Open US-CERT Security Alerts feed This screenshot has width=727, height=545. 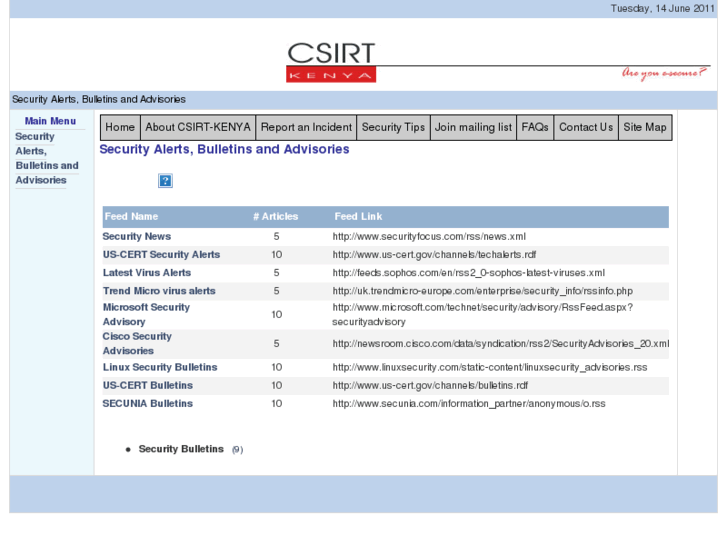161,255
